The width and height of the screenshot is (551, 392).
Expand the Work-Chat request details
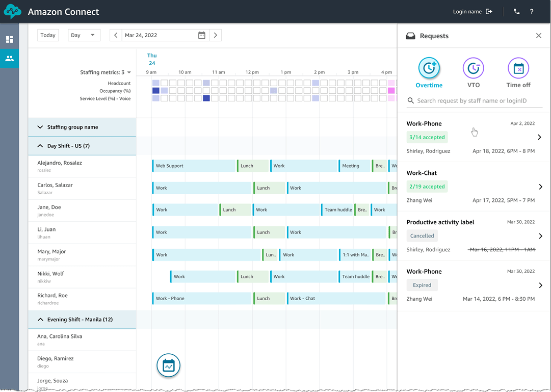tap(540, 186)
